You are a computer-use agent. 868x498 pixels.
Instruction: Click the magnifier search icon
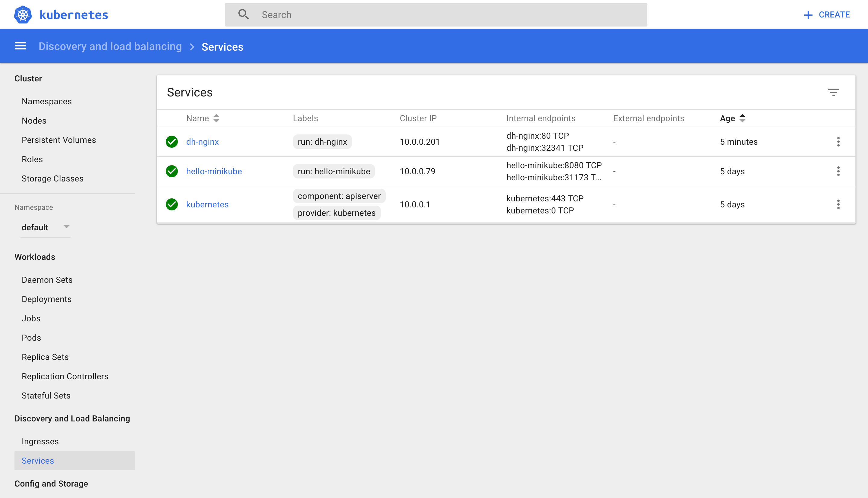244,14
